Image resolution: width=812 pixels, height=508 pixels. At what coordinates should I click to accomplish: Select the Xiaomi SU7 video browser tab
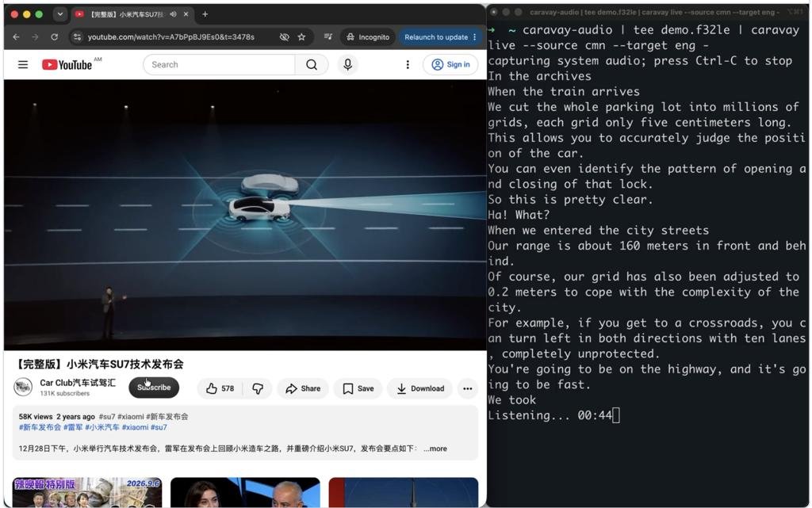[x=126, y=14]
